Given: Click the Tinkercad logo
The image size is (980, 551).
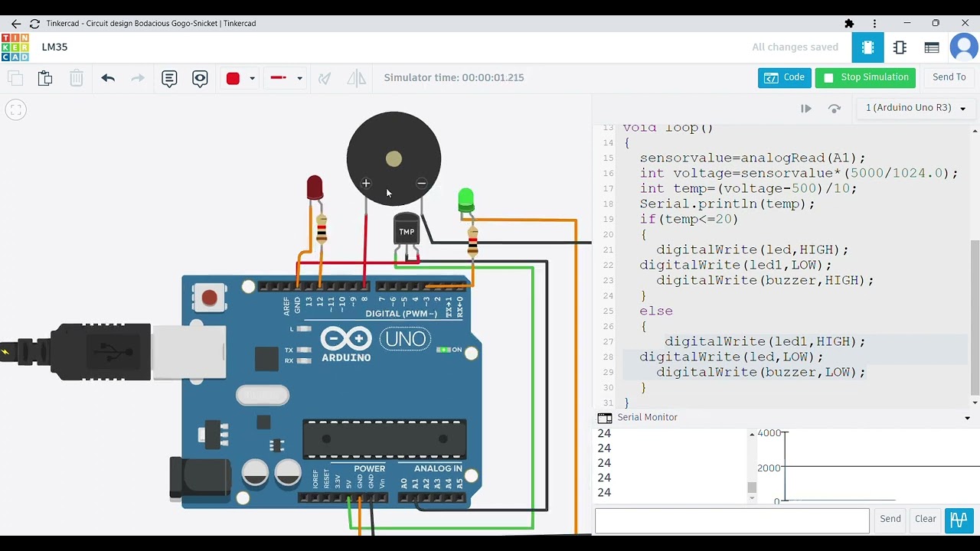Looking at the screenshot, I should point(15,47).
